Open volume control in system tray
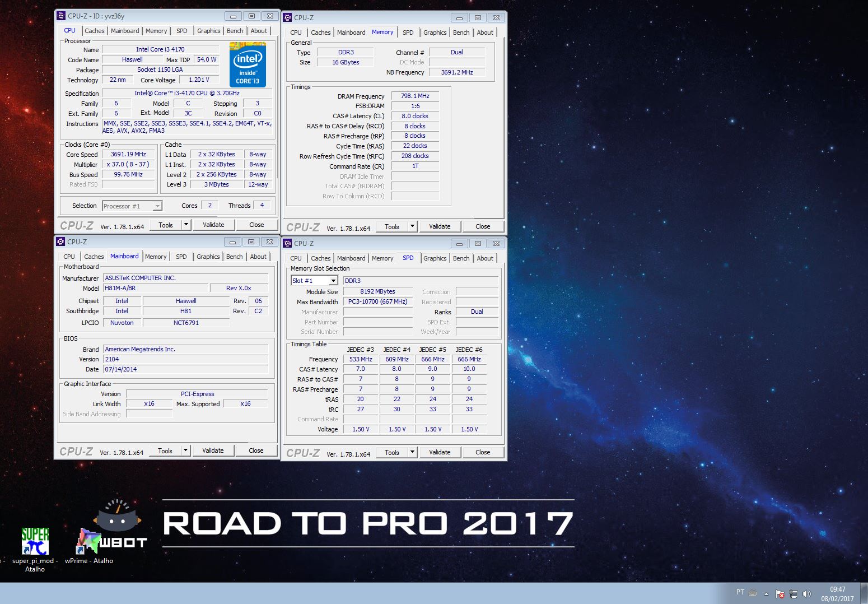 (x=806, y=594)
